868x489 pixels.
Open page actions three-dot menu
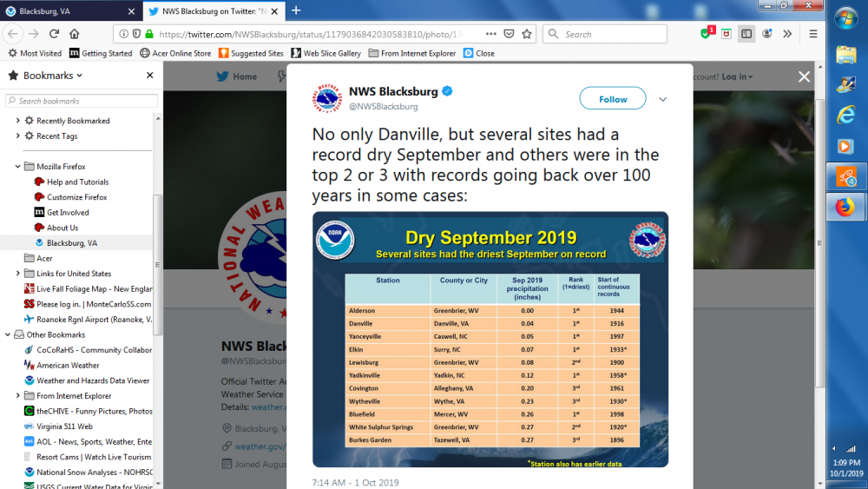pos(491,34)
